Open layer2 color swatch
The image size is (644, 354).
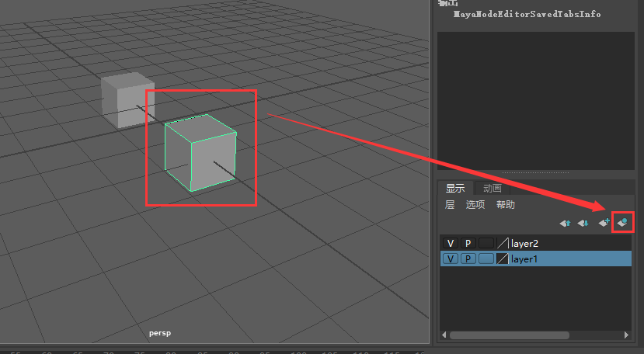(503, 243)
